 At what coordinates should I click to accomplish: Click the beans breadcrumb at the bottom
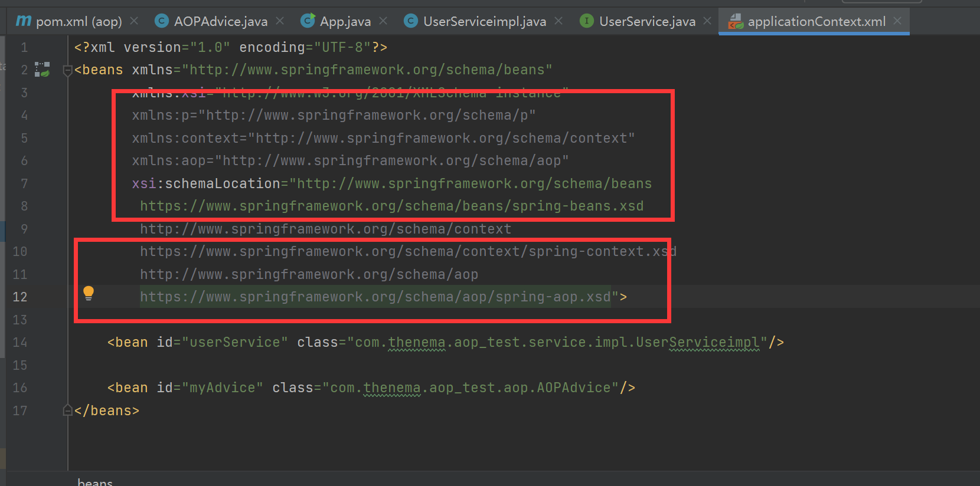[95, 482]
